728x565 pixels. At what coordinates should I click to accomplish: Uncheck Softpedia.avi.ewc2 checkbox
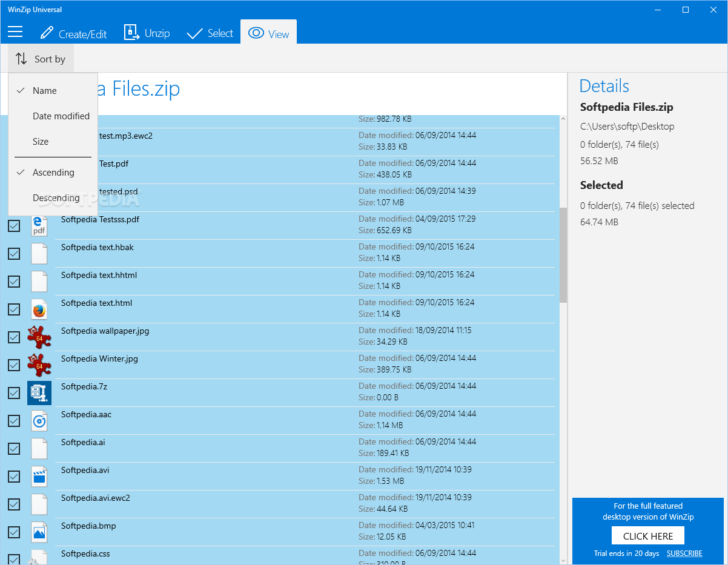(14, 504)
